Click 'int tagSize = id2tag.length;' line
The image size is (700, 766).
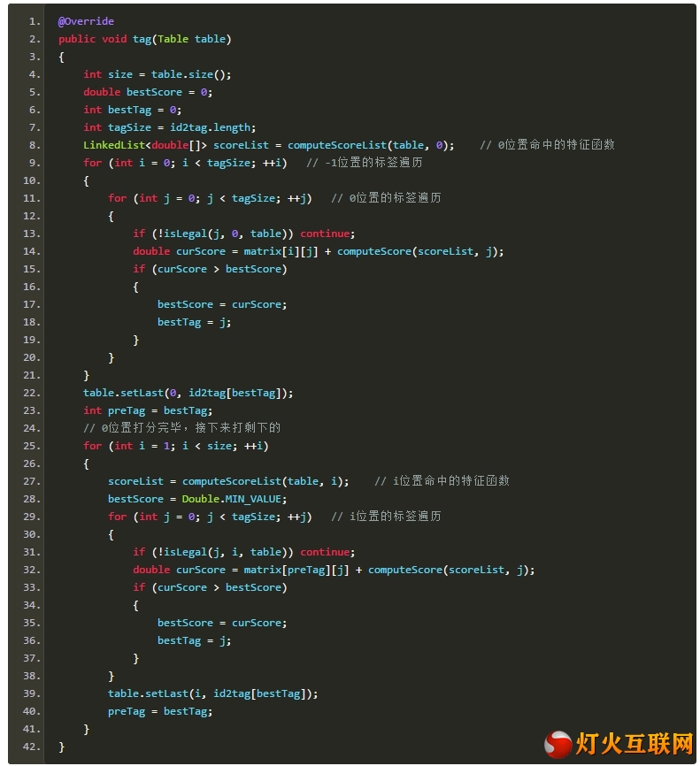pos(169,127)
